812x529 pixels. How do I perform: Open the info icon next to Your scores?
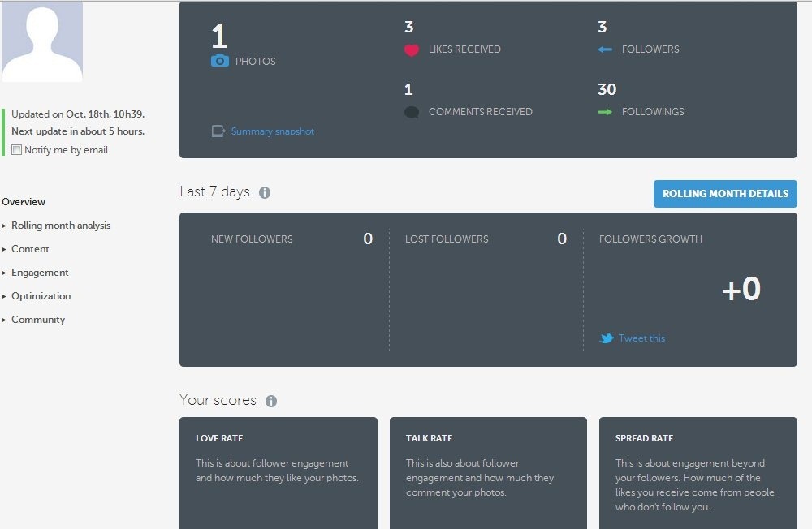pyautogui.click(x=271, y=401)
